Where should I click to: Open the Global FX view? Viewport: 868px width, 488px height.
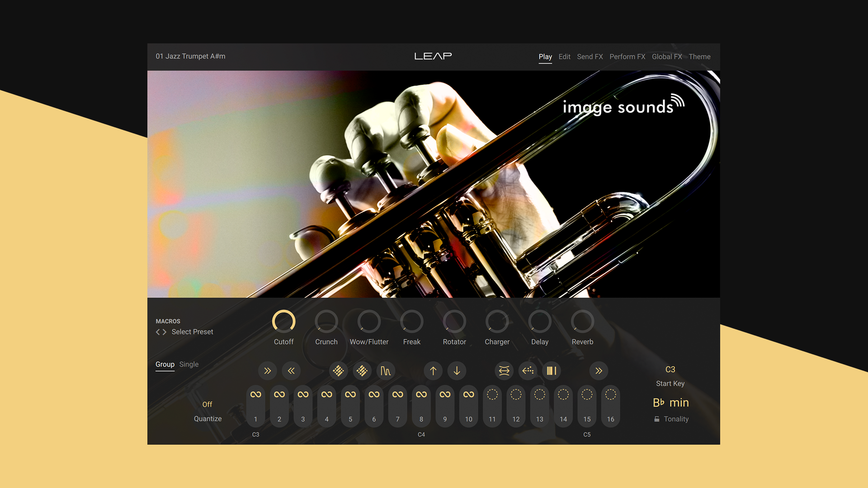[667, 56]
